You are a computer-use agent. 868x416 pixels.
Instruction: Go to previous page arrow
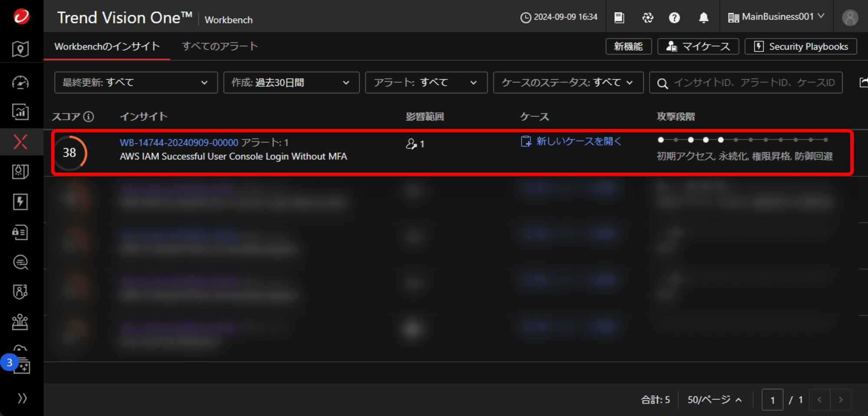(819, 399)
